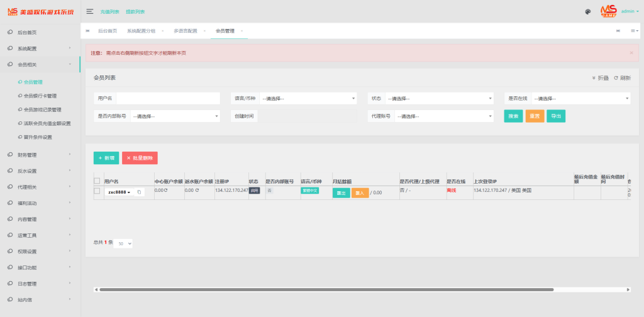
Task: Refresh the 中心账户余额 balance icon
Action: click(166, 190)
